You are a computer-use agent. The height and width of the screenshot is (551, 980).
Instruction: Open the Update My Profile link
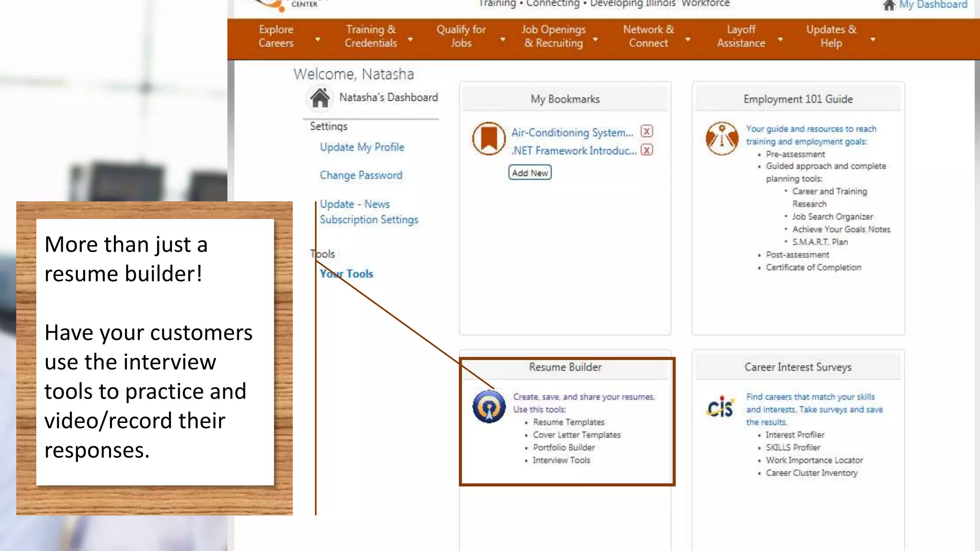362,147
